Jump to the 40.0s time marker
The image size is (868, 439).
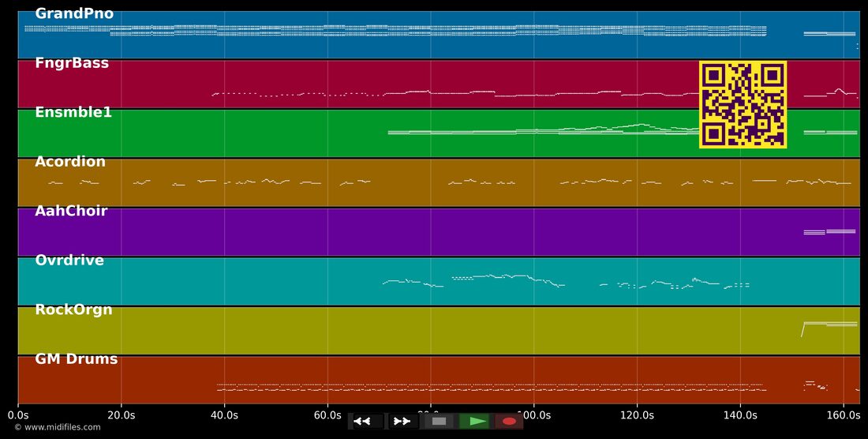(224, 415)
